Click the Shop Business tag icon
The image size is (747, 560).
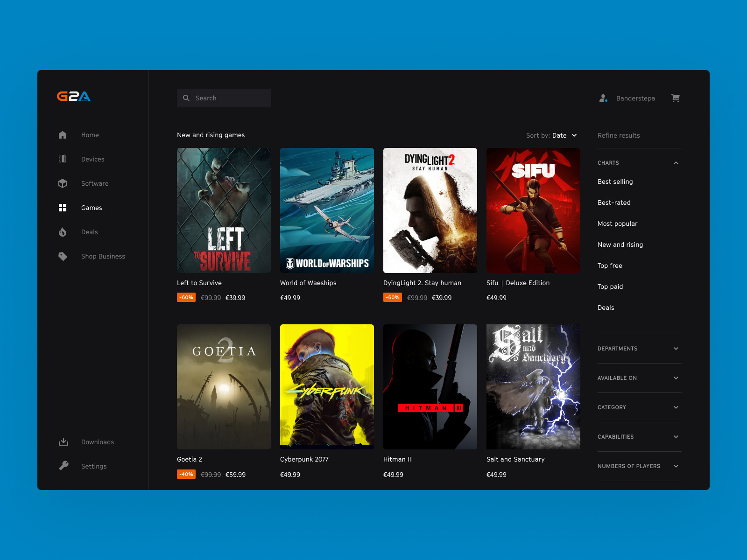coord(63,256)
